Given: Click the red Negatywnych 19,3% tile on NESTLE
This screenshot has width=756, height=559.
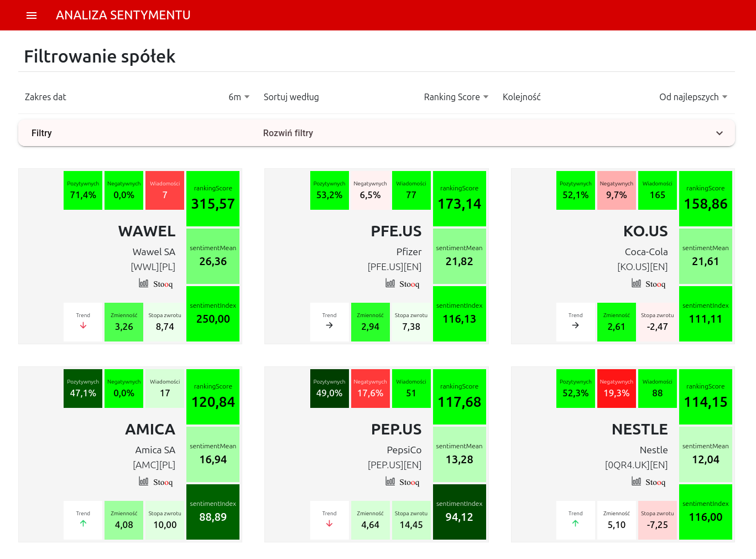Looking at the screenshot, I should pos(617,389).
